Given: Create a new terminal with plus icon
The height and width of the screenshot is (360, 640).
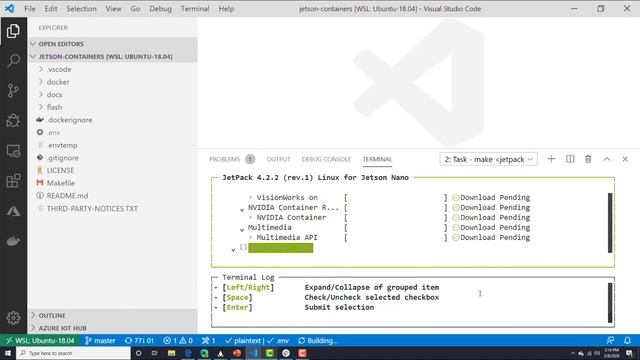Looking at the screenshot, I should click(551, 159).
